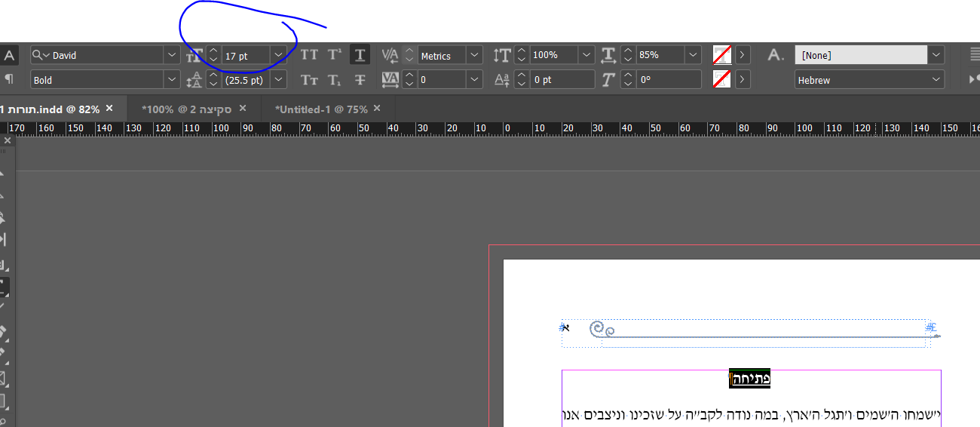Image resolution: width=980 pixels, height=427 pixels.
Task: Expand the stroke color options arrow
Action: point(743,79)
